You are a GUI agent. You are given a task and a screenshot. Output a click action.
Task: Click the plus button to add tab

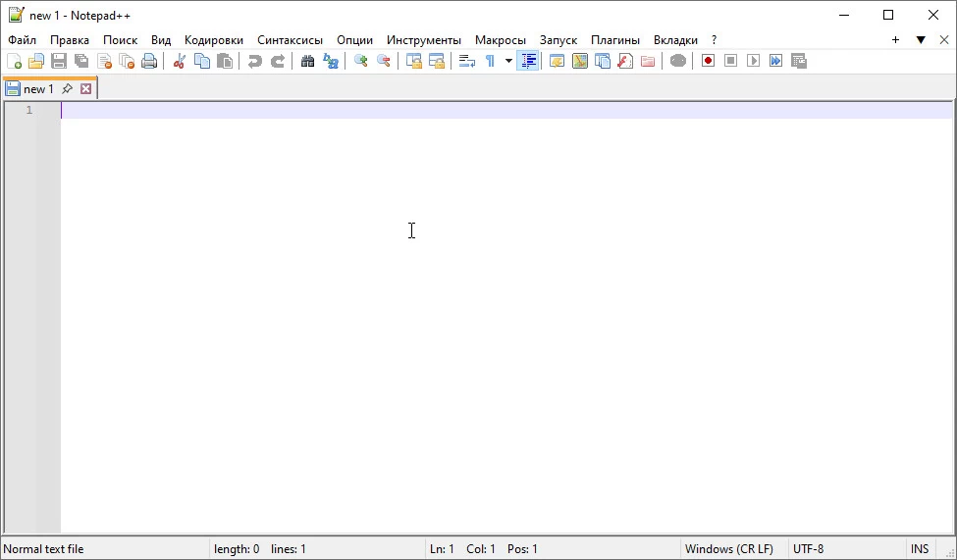coord(895,40)
